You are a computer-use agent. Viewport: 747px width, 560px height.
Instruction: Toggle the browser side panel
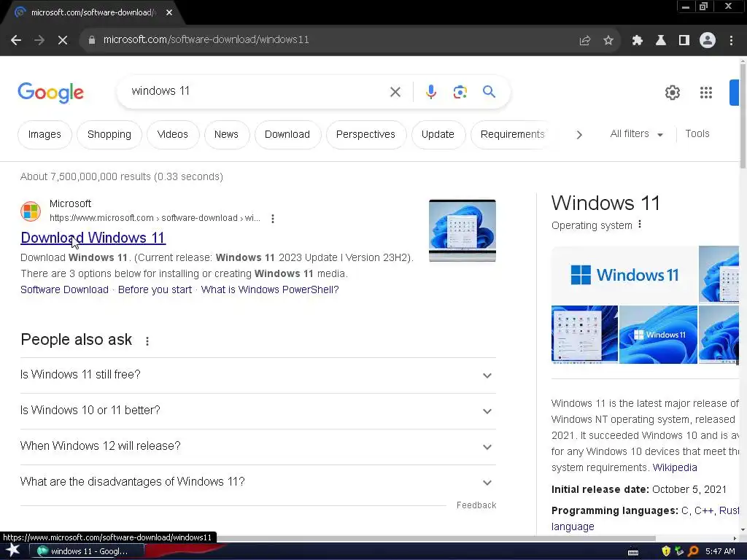pos(684,41)
